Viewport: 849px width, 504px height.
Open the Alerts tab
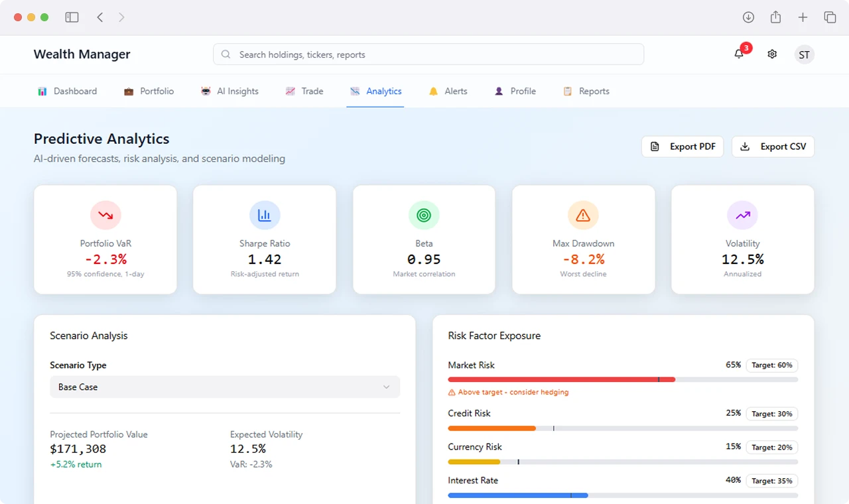(x=448, y=91)
